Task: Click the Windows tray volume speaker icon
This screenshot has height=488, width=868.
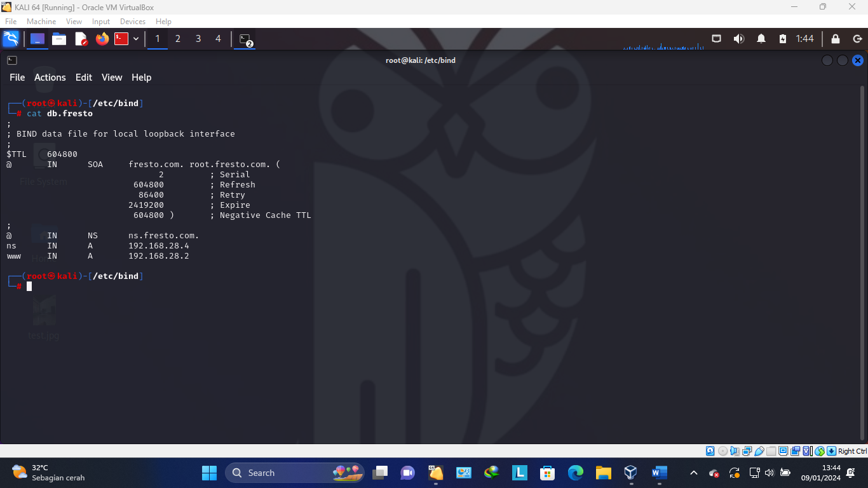Action: pos(770,473)
